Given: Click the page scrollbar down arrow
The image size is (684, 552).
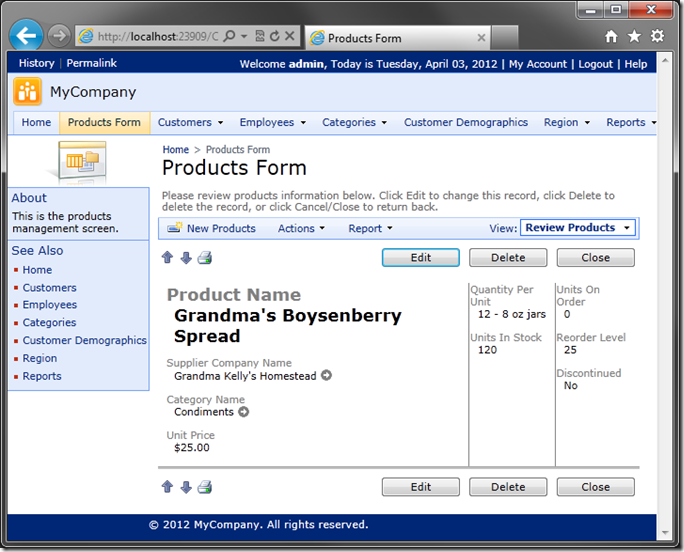Looking at the screenshot, I should (x=665, y=533).
